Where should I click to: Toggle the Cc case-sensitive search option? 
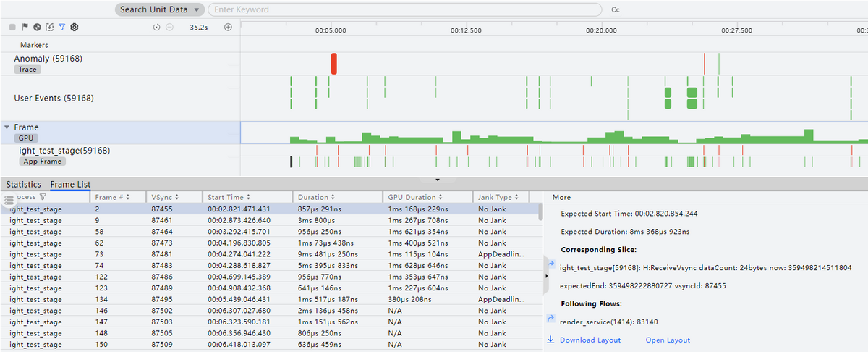(x=616, y=10)
